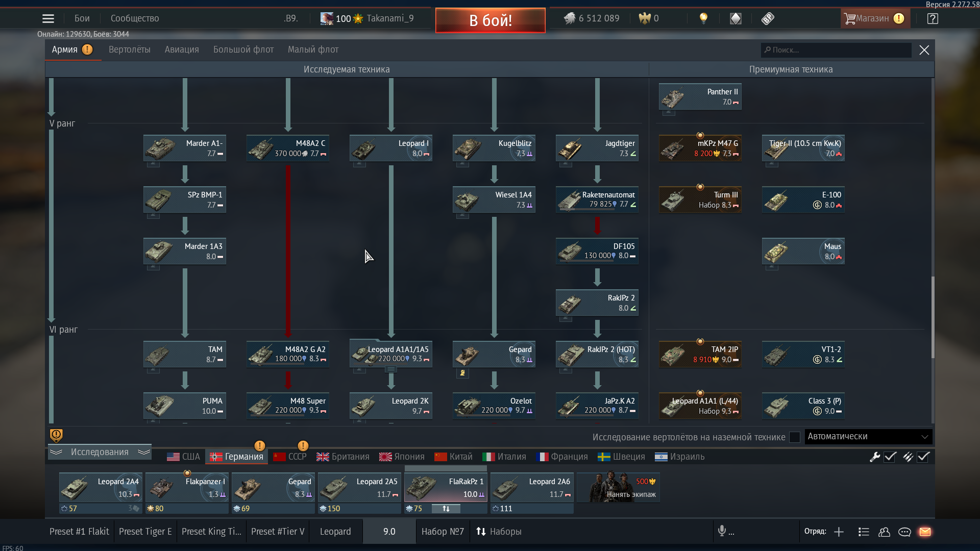Image resolution: width=980 pixels, height=551 pixels.
Task: Select the PUMA vehicle card
Action: coord(184,406)
